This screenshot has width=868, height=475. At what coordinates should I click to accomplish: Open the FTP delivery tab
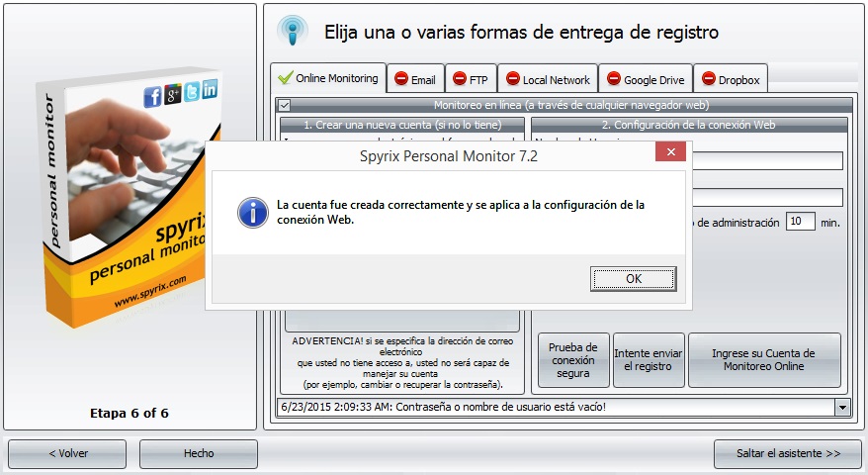point(471,79)
